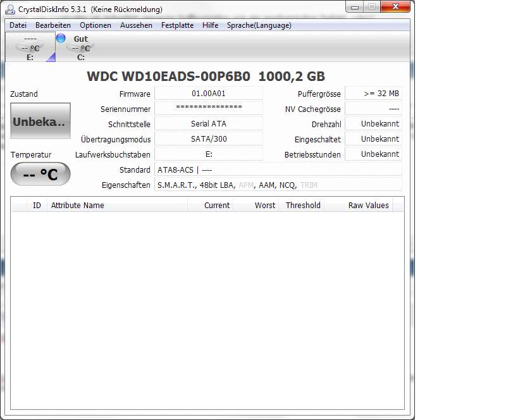Click the Attribute Name column header

118,206
